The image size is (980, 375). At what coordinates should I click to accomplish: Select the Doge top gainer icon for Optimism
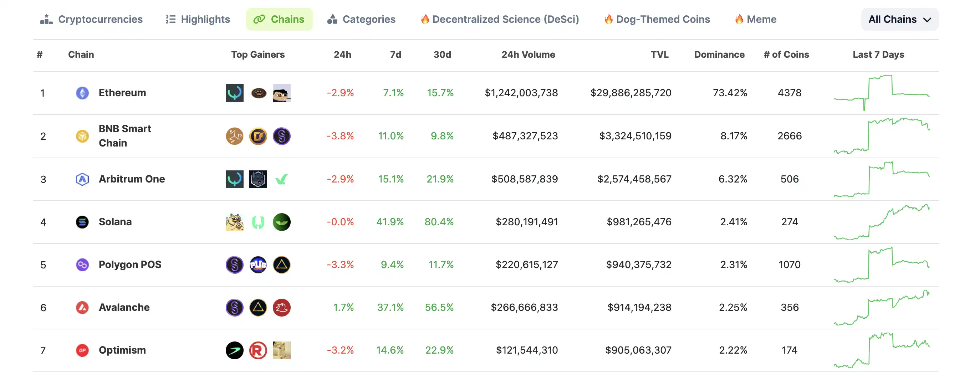click(x=281, y=350)
